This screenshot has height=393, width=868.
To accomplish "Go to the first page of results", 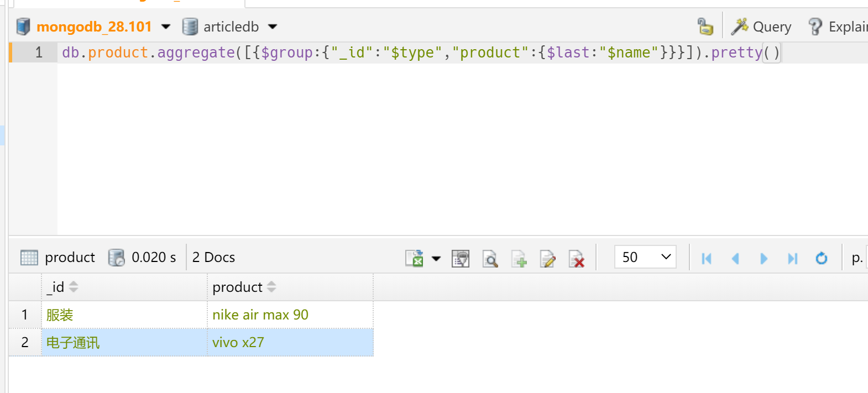I will (706, 258).
